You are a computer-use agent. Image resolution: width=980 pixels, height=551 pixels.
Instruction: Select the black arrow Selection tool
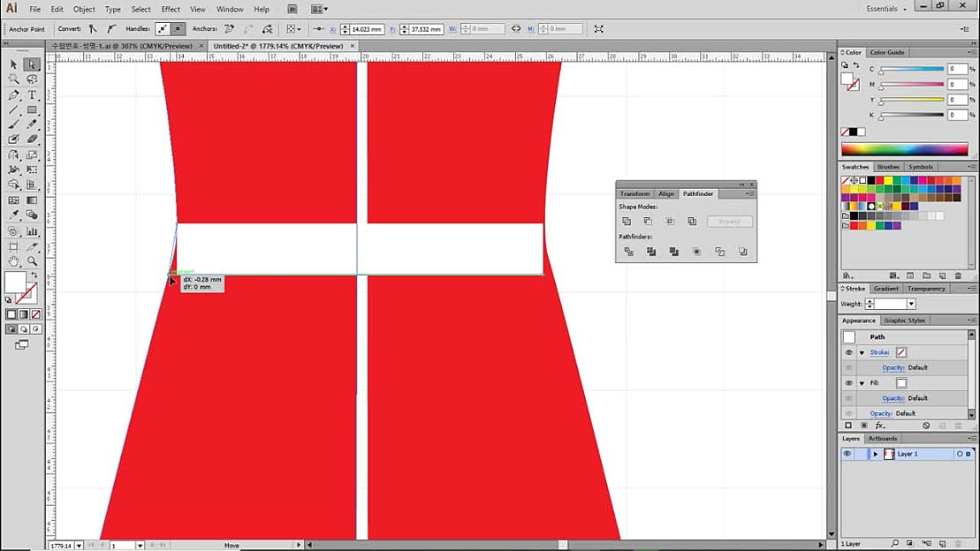14,64
